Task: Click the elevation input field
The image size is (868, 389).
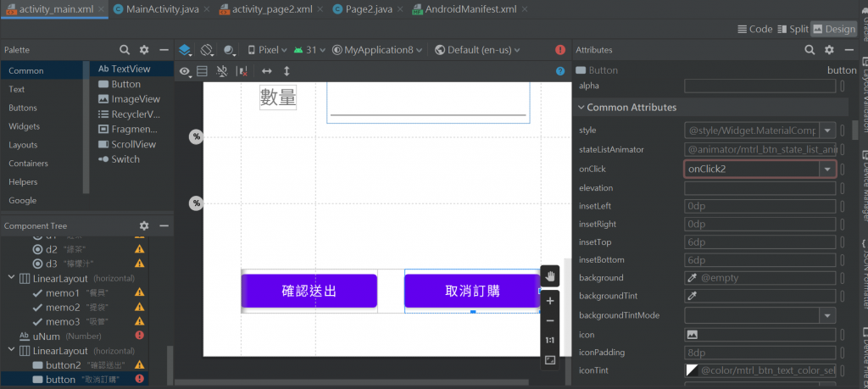Action: point(760,188)
